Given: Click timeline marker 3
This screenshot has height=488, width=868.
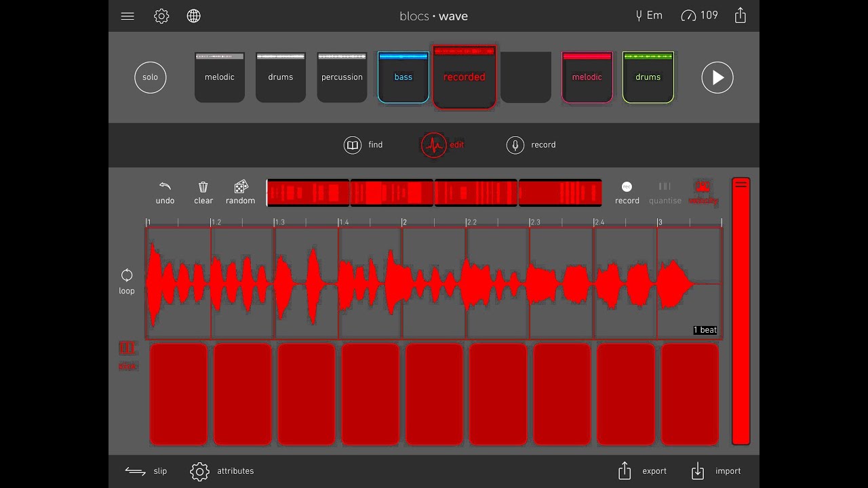Looking at the screenshot, I should click(660, 222).
